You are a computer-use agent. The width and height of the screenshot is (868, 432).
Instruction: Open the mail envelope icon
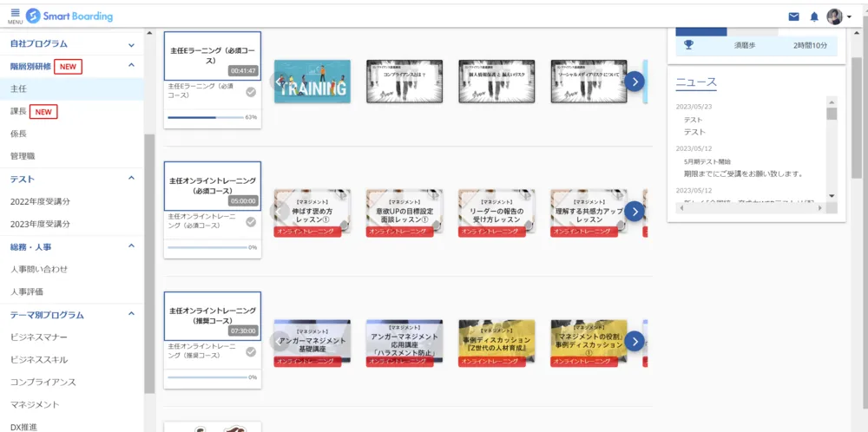tap(793, 16)
